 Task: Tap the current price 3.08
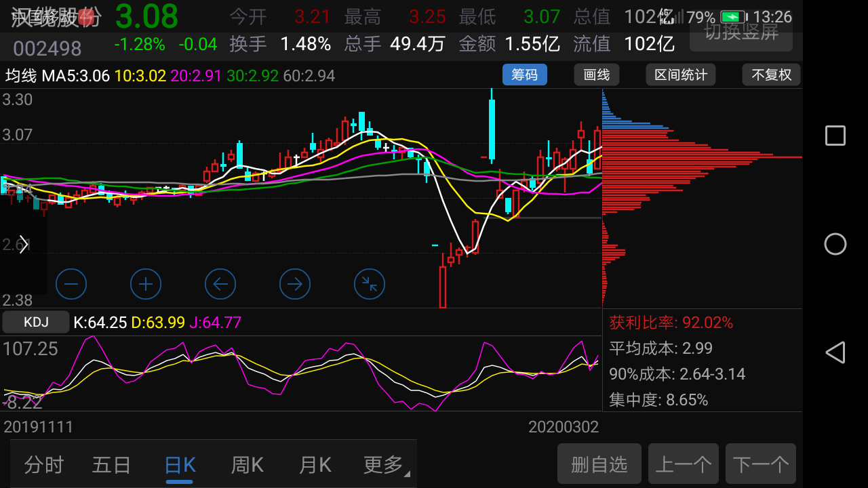146,17
